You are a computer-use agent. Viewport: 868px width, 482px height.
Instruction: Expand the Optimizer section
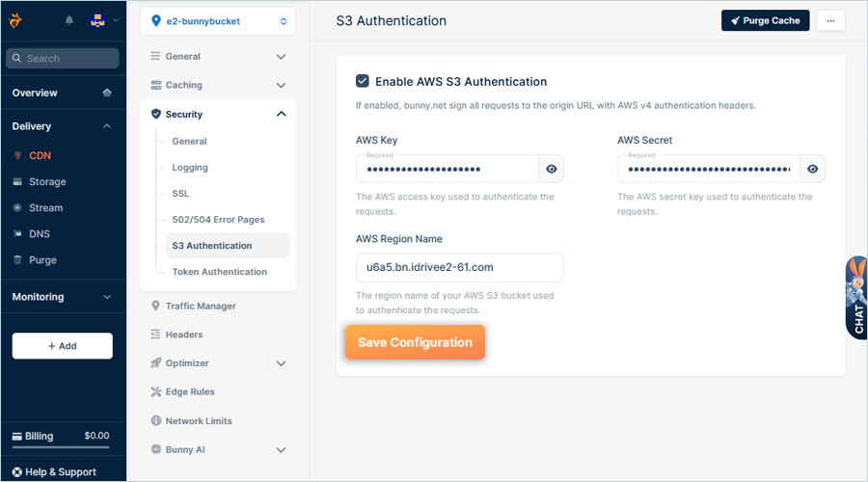point(282,363)
